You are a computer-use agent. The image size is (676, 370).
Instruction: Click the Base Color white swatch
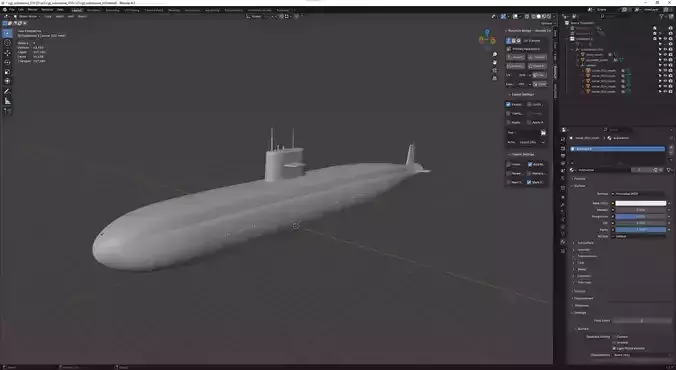[641, 203]
